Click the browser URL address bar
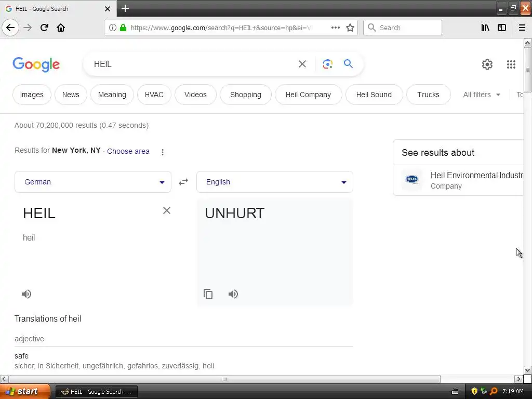Viewport: 532px width, 399px height. [220, 28]
